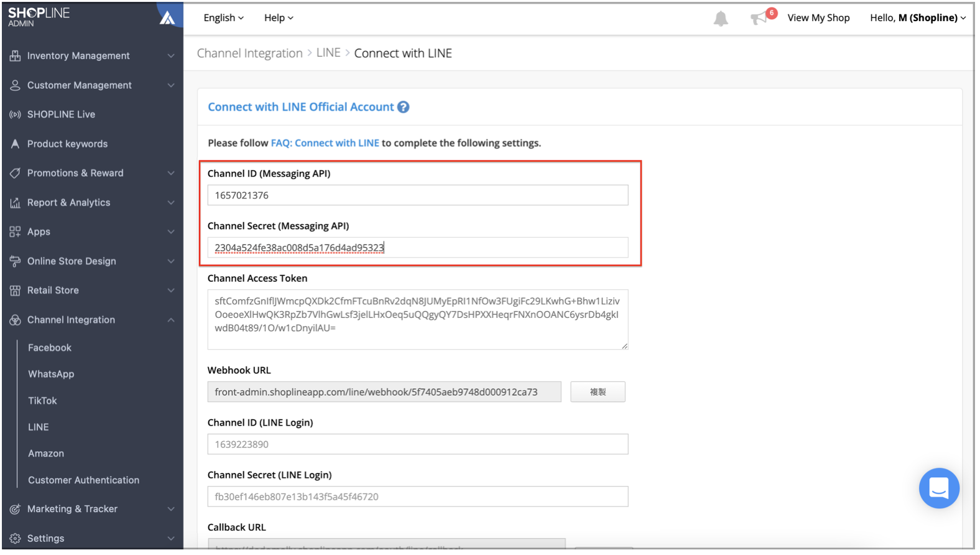Image resolution: width=980 pixels, height=555 pixels.
Task: Expand Settings menu chevron
Action: click(x=171, y=538)
